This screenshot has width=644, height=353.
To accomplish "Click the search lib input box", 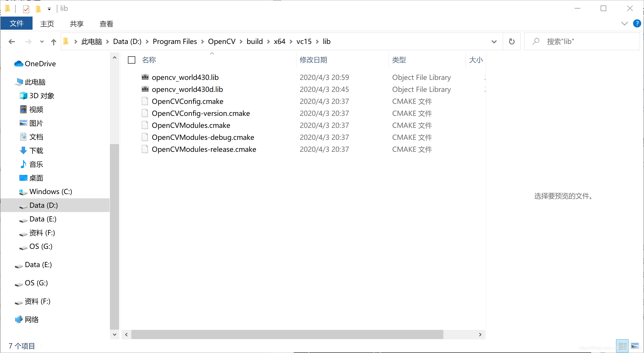I will [x=582, y=42].
